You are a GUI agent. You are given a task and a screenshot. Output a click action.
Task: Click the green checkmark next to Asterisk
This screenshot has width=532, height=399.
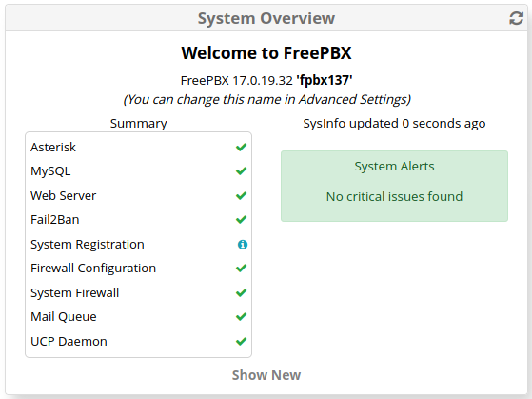click(241, 148)
